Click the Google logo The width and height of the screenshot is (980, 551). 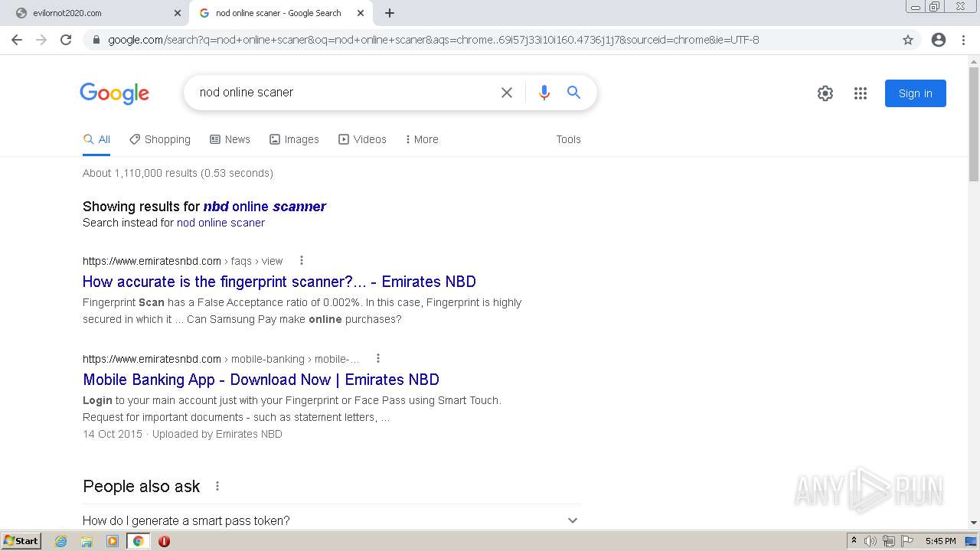[115, 93]
